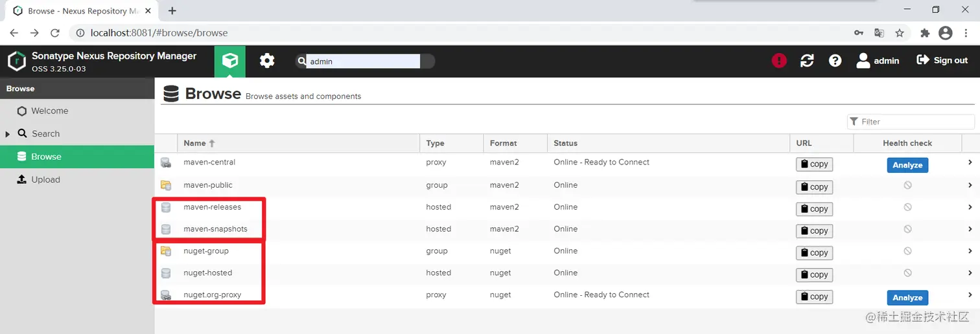The height and width of the screenshot is (334, 980).
Task: Sort by the Type column header
Action: coord(451,143)
